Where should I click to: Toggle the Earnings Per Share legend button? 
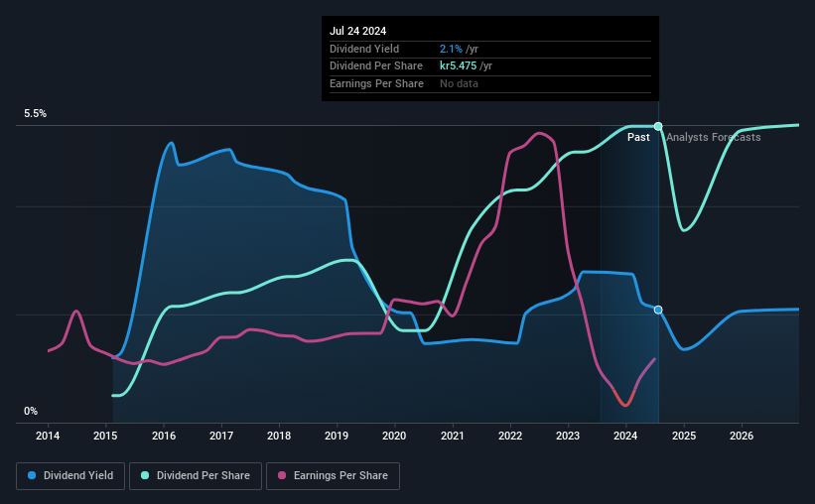(x=333, y=476)
